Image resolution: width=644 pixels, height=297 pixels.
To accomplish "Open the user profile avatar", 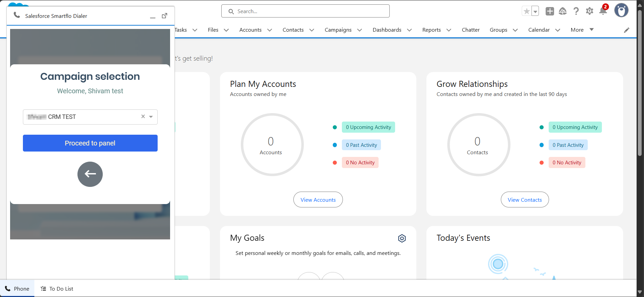I will (621, 10).
